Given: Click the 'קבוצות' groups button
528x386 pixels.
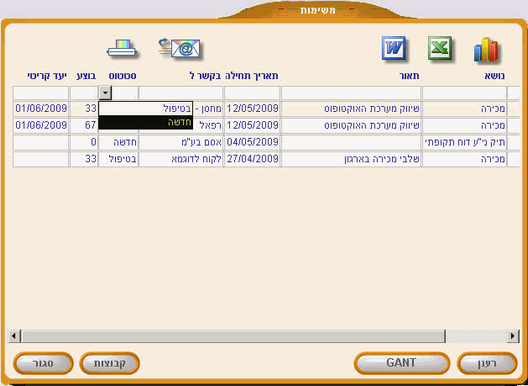Looking at the screenshot, I should [x=109, y=363].
